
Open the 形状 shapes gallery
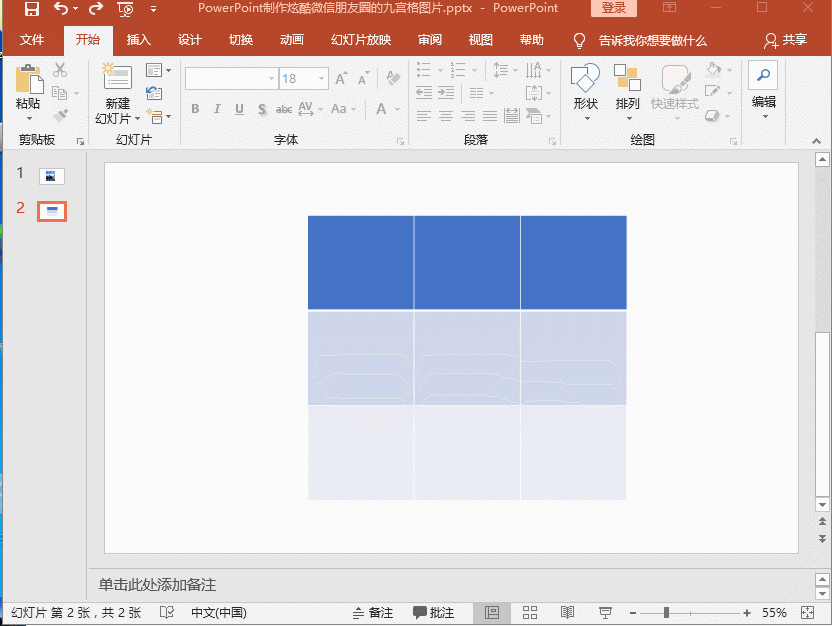(585, 90)
